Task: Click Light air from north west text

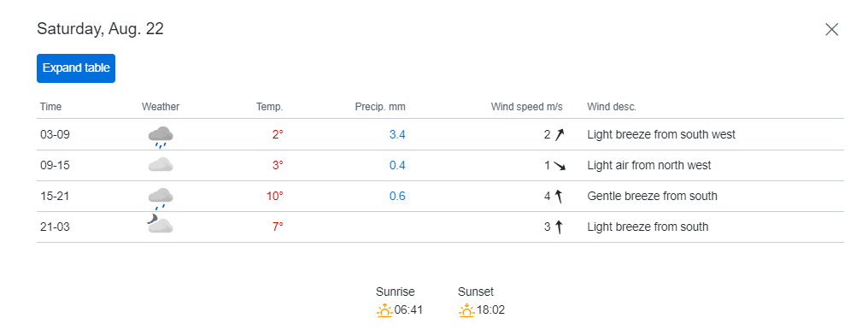Action: (x=649, y=165)
